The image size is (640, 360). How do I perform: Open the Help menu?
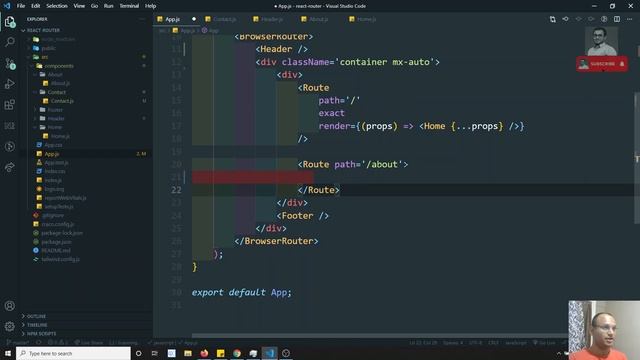click(151, 6)
